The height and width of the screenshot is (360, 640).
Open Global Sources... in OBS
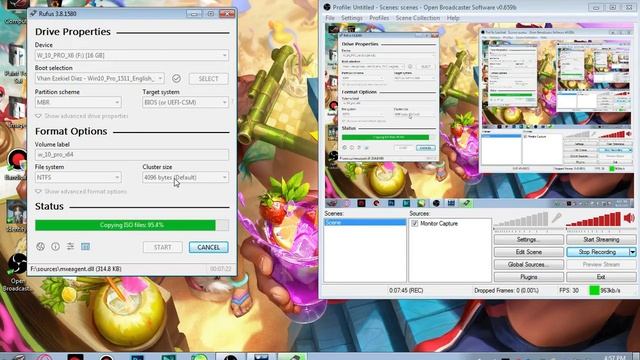point(529,264)
